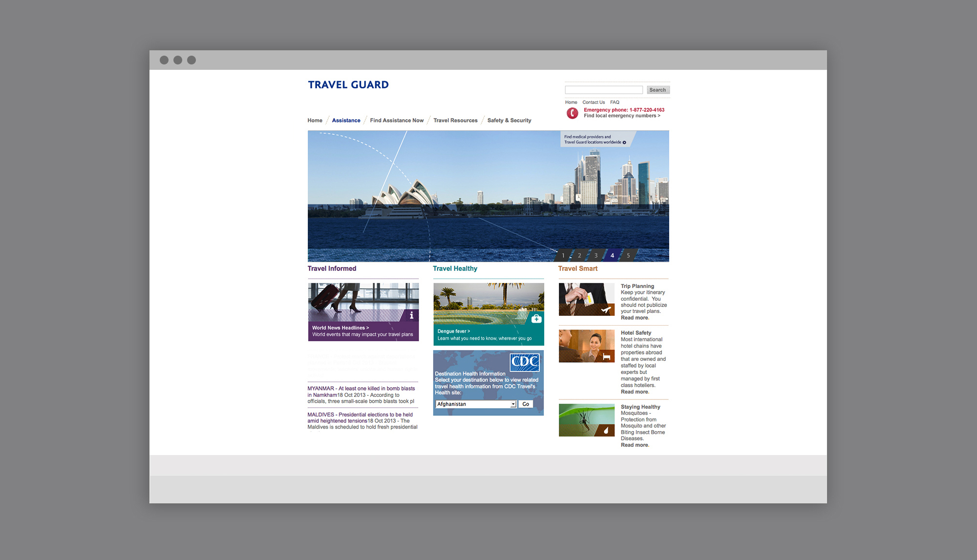Click the Hotel Safety title

pos(636,333)
